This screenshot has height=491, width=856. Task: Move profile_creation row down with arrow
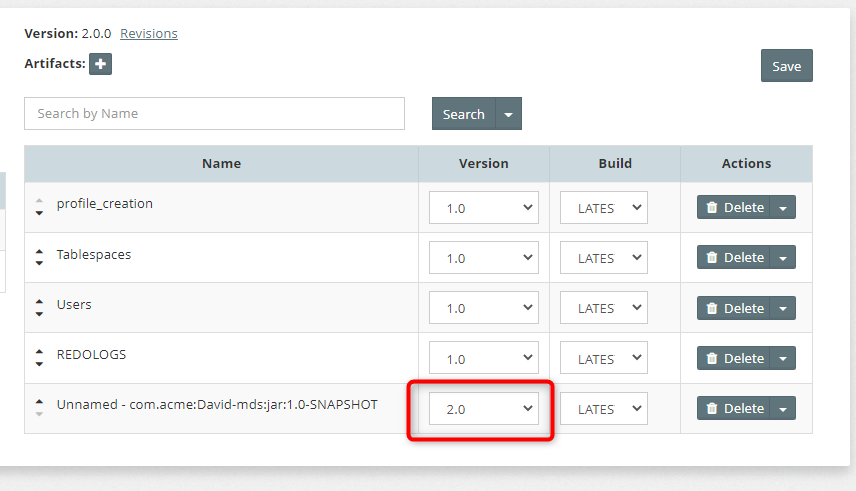coord(39,213)
